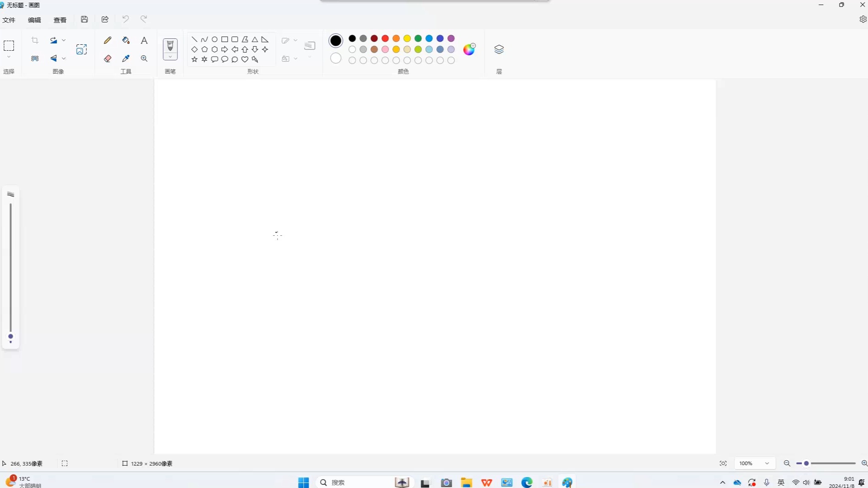Select the Pentagon shape
This screenshot has height=488, width=868.
point(204,49)
